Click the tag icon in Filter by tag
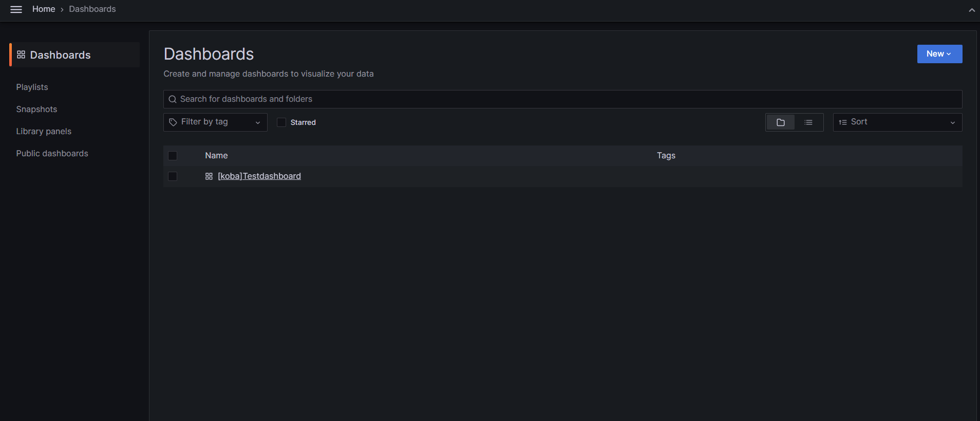 coord(174,122)
